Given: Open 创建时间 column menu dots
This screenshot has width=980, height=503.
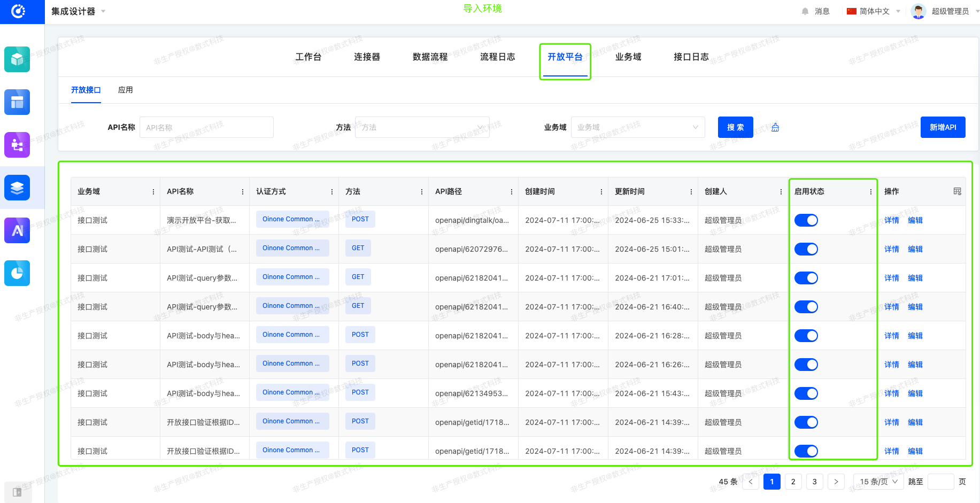Looking at the screenshot, I should pyautogui.click(x=601, y=192).
